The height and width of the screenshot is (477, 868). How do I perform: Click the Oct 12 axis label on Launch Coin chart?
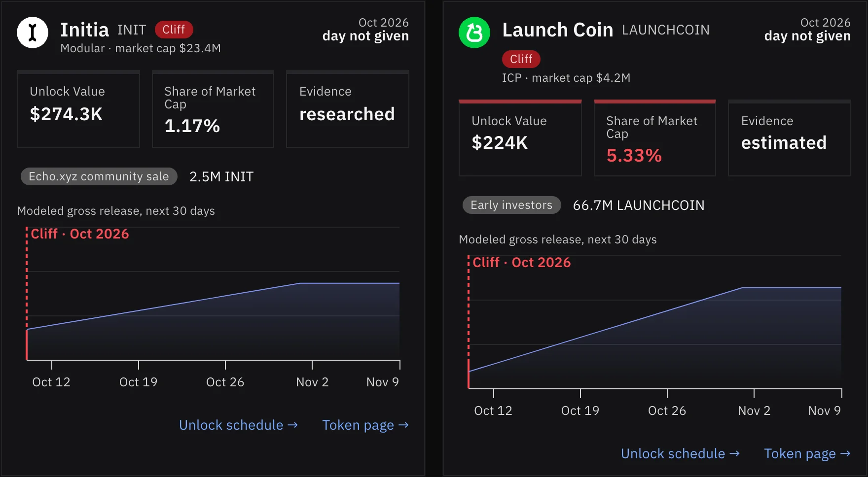tap(493, 410)
